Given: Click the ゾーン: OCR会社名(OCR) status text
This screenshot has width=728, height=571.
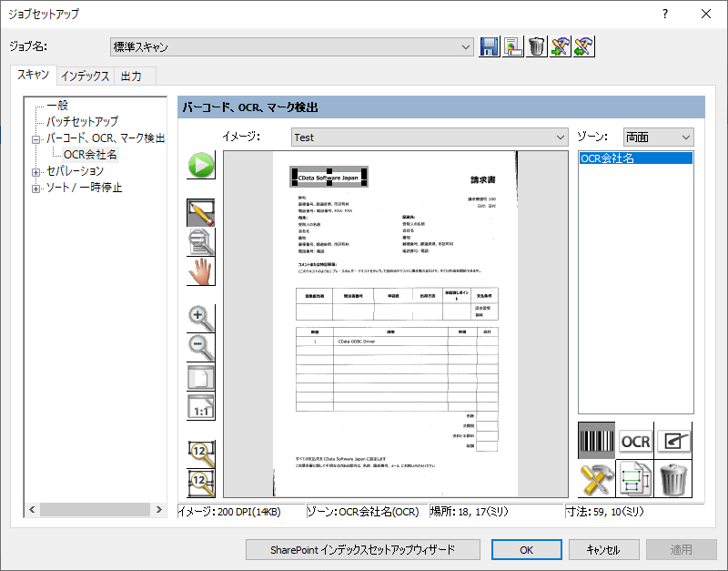Looking at the screenshot, I should coord(363,512).
